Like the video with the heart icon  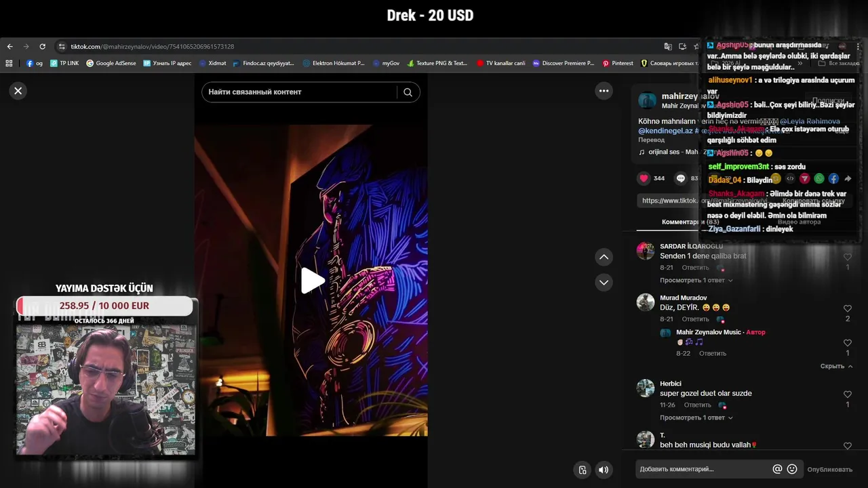(x=644, y=178)
